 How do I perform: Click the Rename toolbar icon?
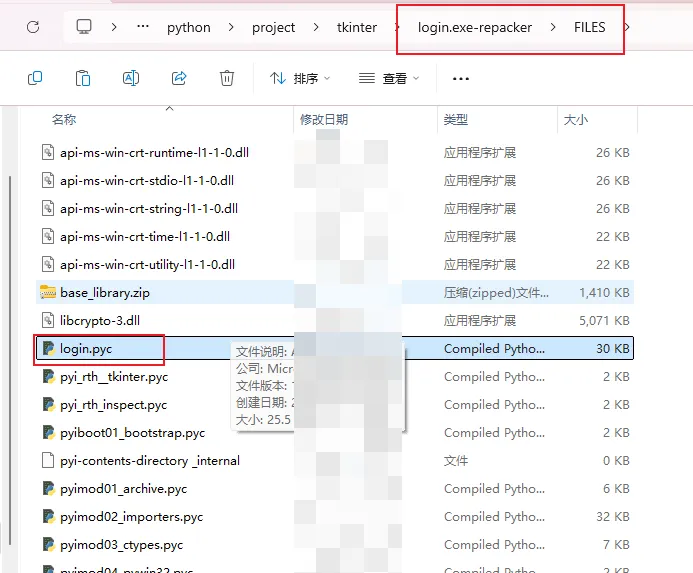coord(131,78)
